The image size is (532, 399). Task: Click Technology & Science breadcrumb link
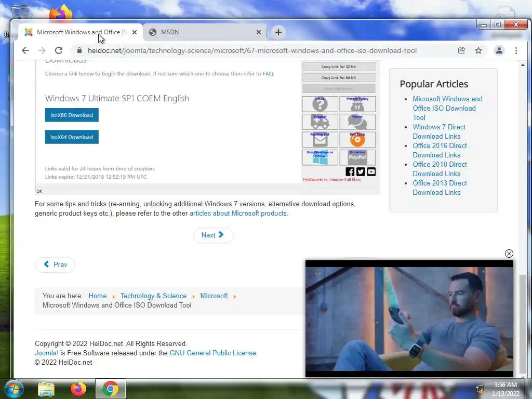coord(153,296)
